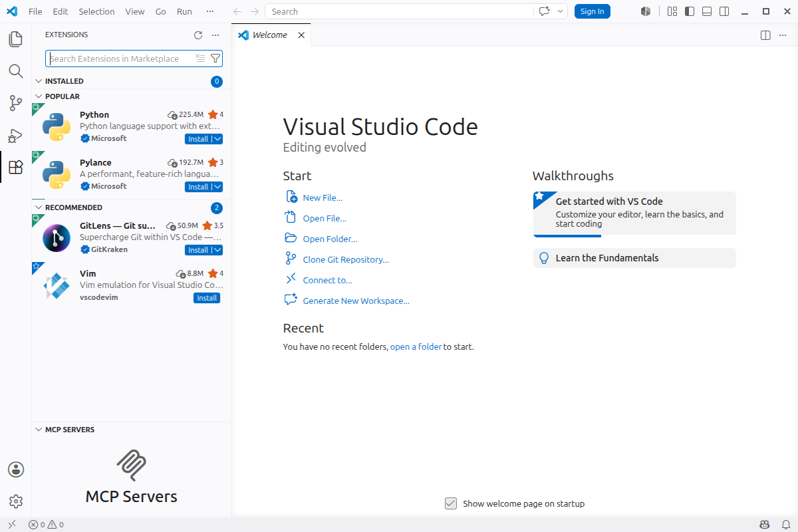This screenshot has width=798, height=532.
Task: Open the Manage gear icon
Action: pos(16,501)
